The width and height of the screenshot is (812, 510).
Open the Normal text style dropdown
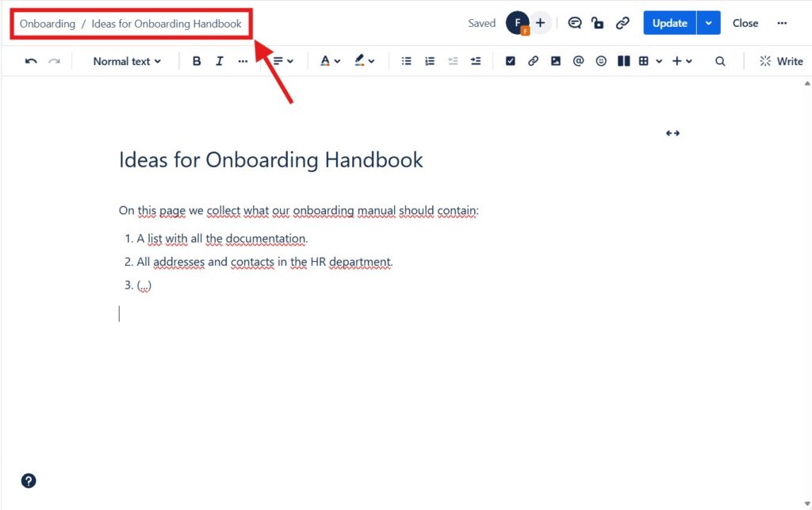coord(125,60)
